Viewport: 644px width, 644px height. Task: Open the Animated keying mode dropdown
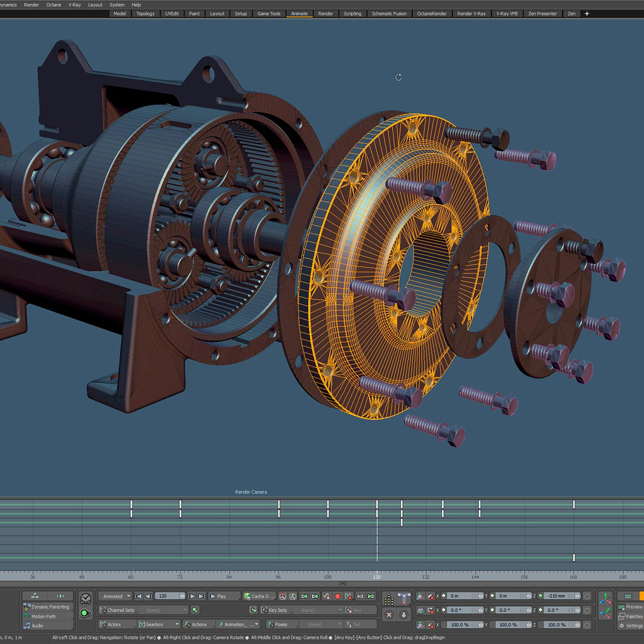pyautogui.click(x=115, y=596)
